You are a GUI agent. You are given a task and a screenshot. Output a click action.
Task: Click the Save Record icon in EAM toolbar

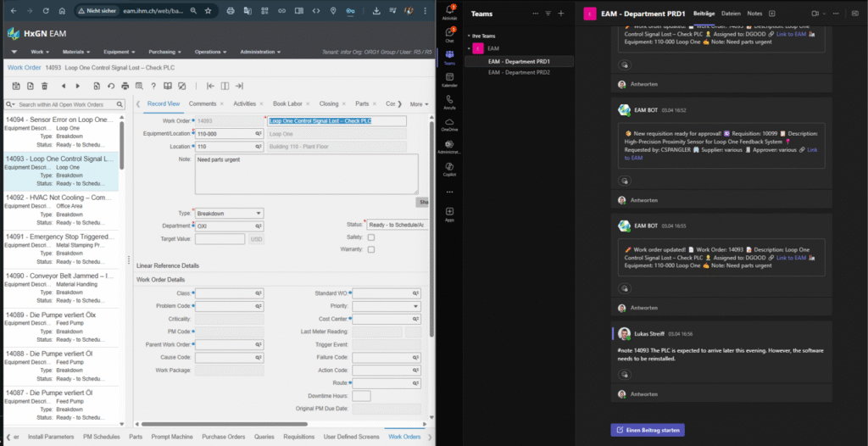(x=16, y=86)
